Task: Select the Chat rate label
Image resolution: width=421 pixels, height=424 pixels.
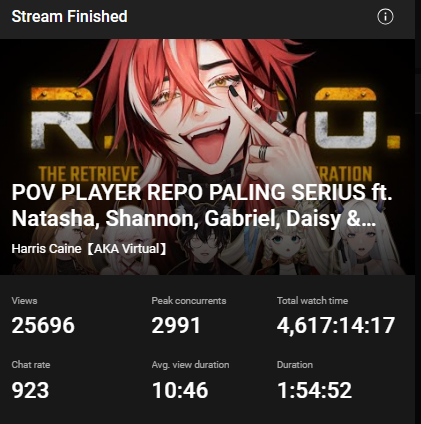Action: 31,365
